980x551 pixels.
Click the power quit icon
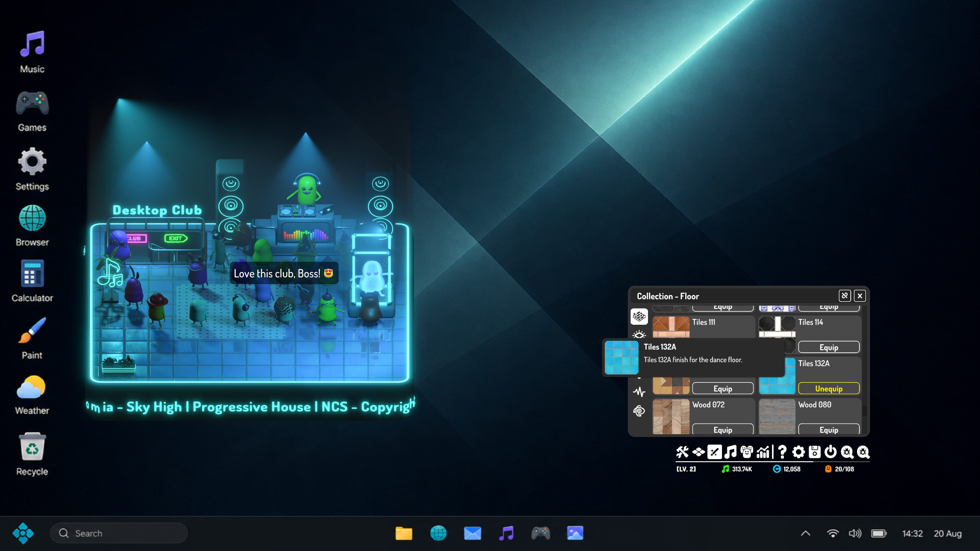[x=830, y=452]
